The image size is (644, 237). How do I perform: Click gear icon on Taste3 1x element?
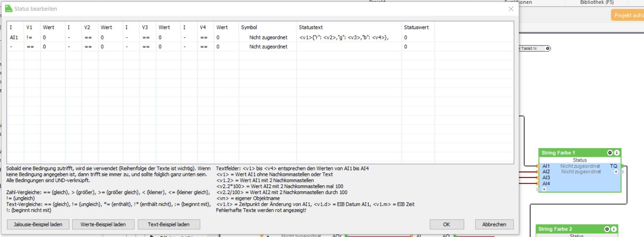[x=547, y=49]
